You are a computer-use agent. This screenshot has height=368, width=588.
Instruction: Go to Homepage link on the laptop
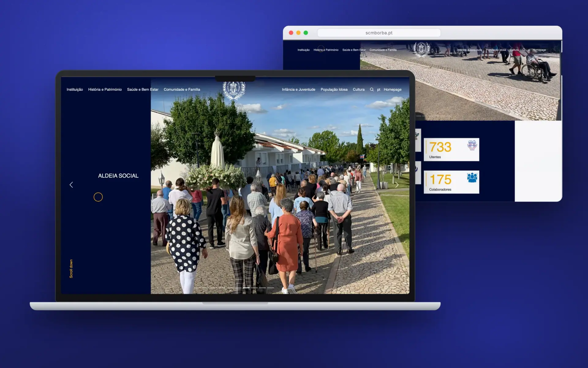coord(393,90)
